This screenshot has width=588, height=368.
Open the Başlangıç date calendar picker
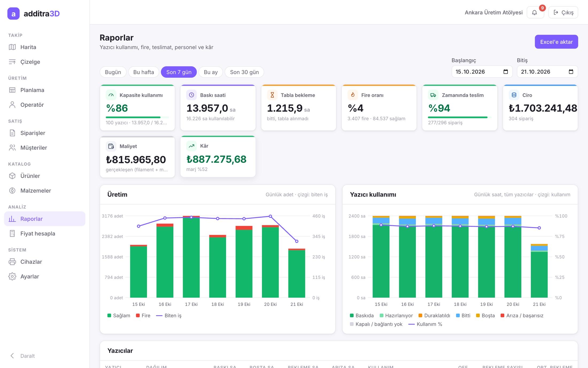click(505, 72)
